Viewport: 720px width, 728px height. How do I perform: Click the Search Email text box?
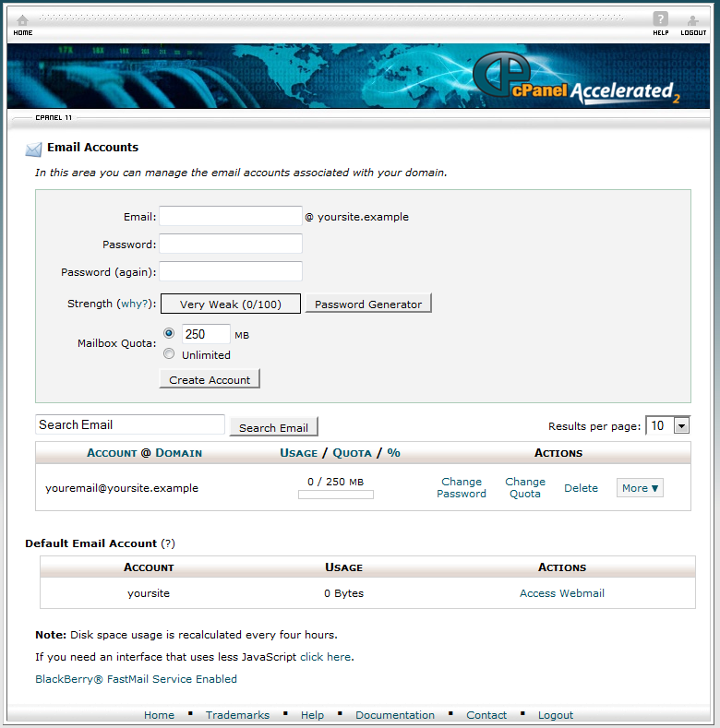tap(130, 424)
